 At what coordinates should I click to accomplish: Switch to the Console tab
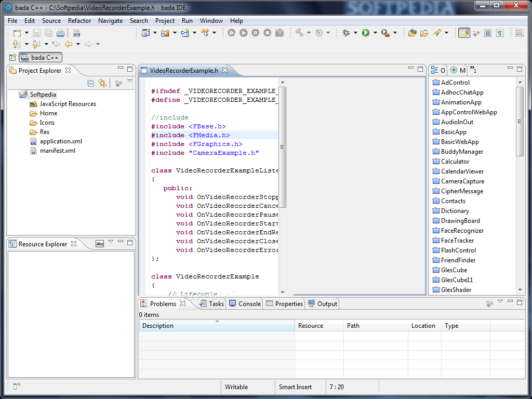point(245,303)
